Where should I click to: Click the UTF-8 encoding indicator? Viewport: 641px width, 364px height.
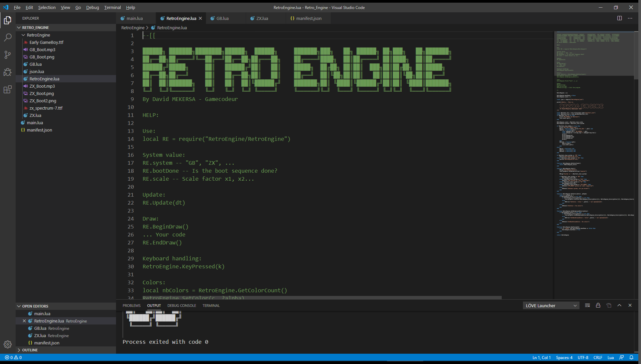point(583,358)
